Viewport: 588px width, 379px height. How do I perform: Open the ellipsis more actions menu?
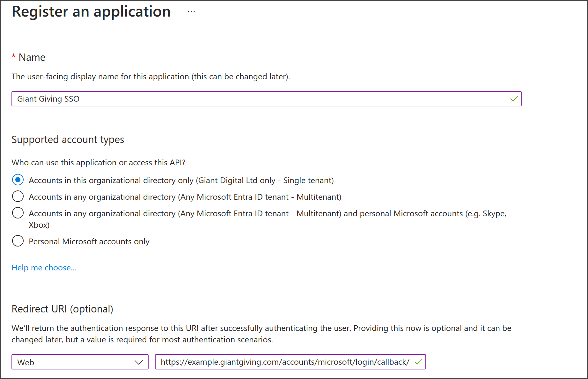(191, 11)
